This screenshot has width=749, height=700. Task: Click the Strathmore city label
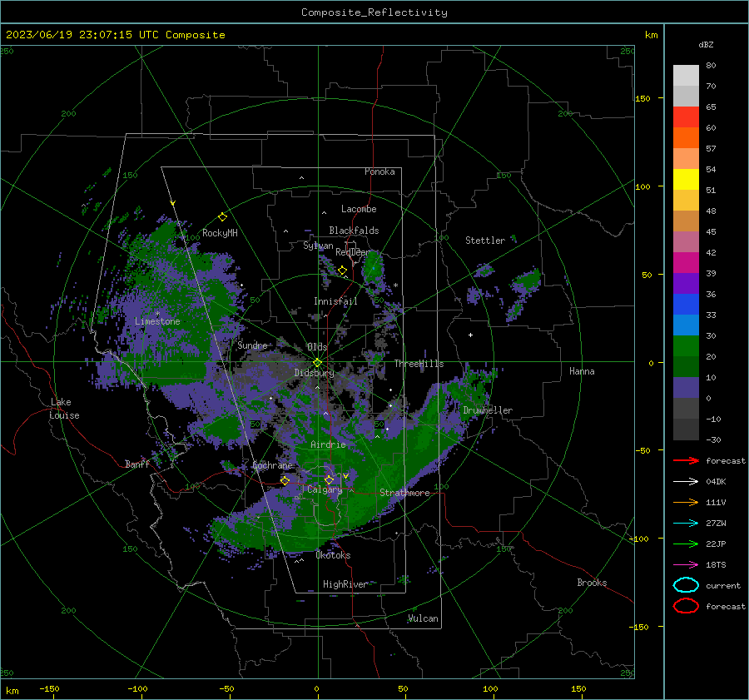point(404,493)
